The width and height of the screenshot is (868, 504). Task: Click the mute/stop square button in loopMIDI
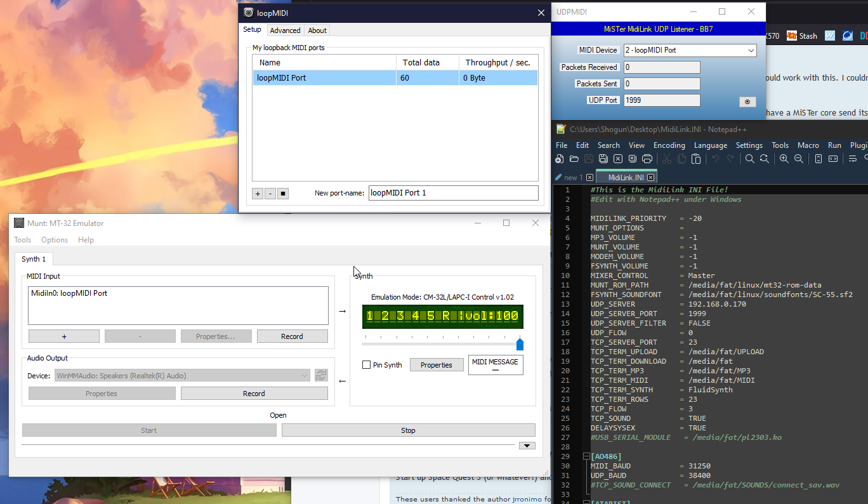click(283, 194)
